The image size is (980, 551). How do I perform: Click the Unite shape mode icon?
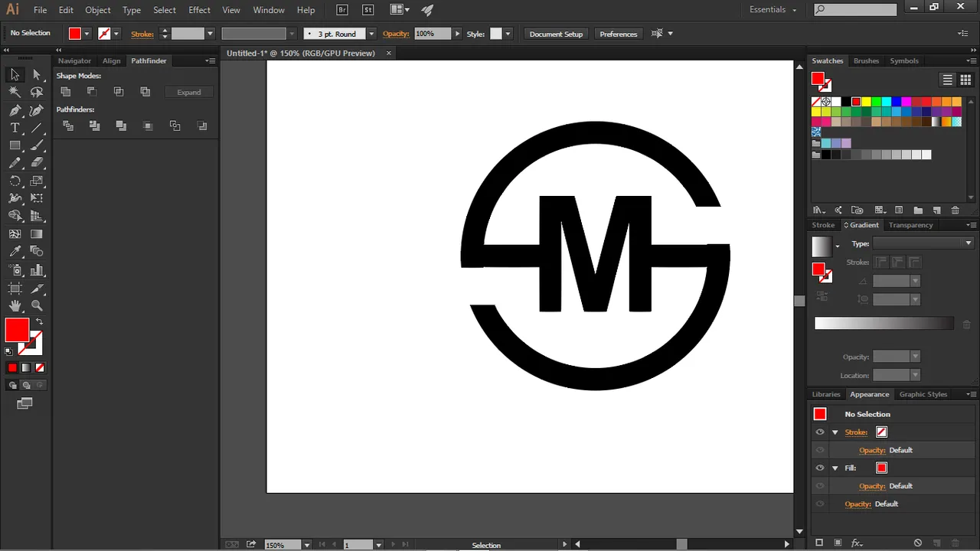point(66,92)
